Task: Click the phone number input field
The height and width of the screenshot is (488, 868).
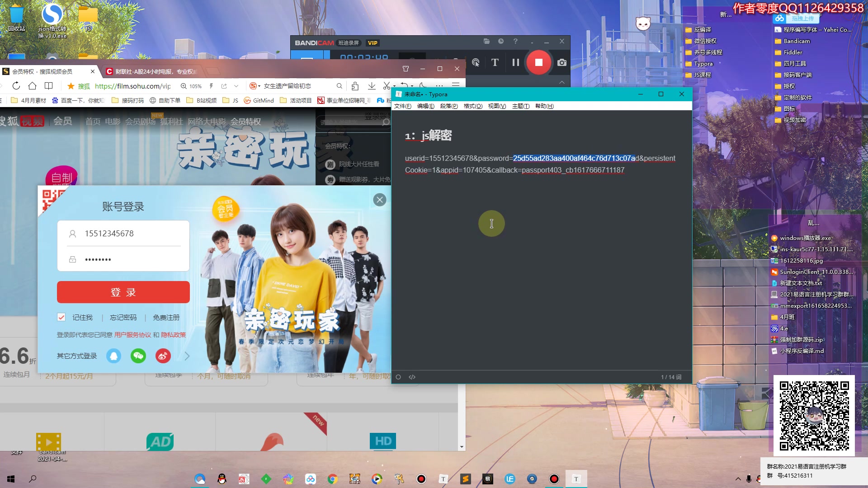Action: pos(123,234)
